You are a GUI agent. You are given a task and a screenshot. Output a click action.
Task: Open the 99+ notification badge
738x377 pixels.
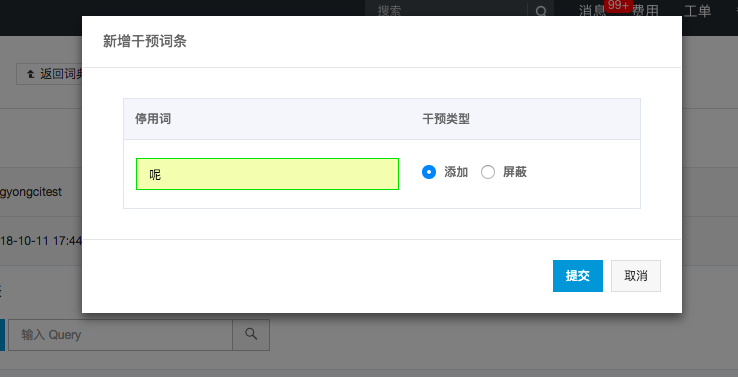click(618, 6)
